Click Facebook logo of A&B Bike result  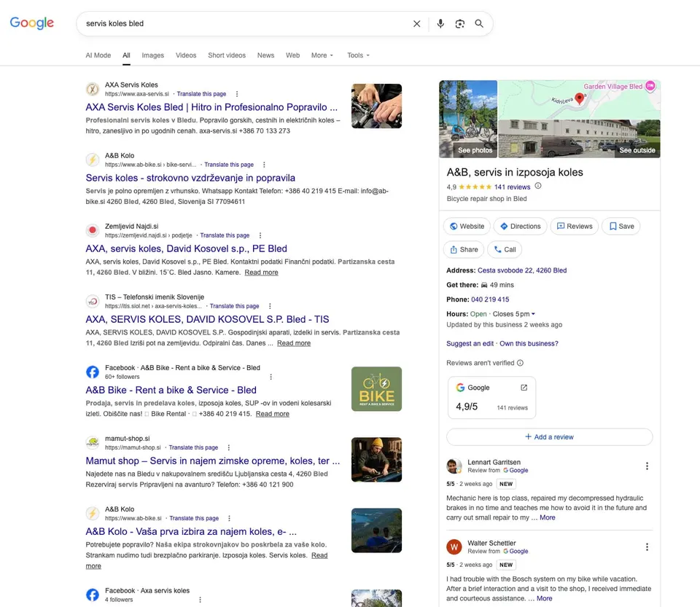point(93,372)
